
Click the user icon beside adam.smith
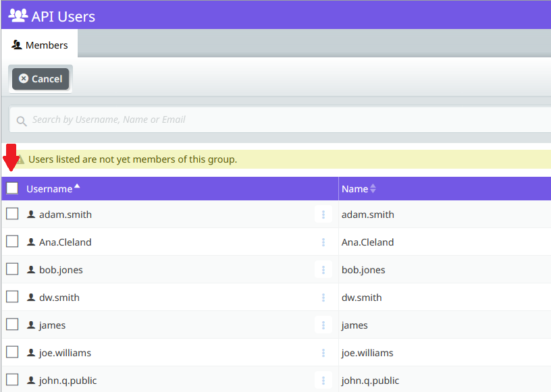(x=31, y=215)
